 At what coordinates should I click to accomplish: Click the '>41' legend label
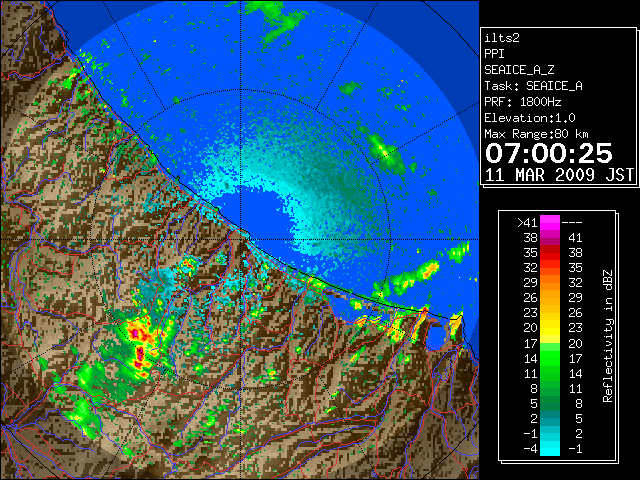coord(527,223)
